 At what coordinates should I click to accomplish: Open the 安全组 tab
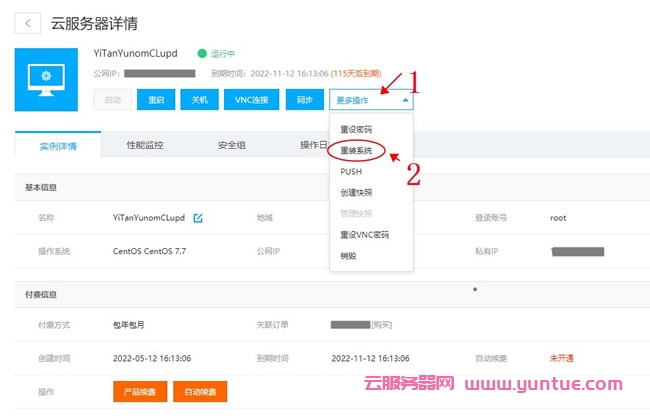pyautogui.click(x=232, y=145)
